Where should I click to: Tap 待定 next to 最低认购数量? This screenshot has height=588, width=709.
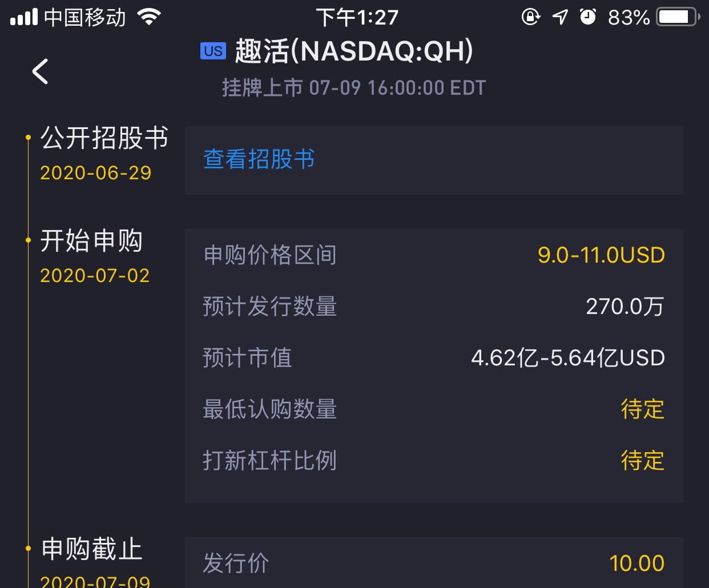tap(642, 409)
